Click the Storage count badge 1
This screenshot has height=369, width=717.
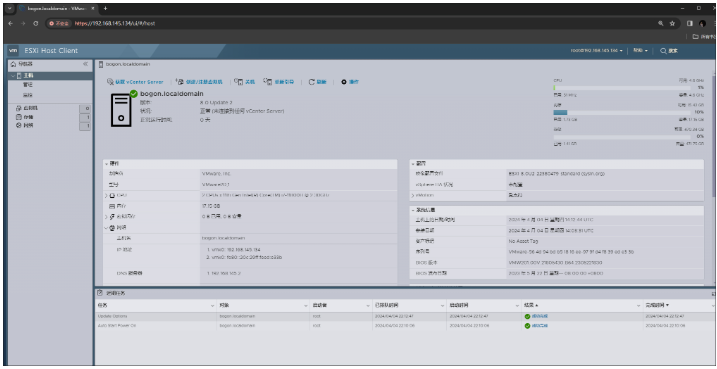(86, 117)
